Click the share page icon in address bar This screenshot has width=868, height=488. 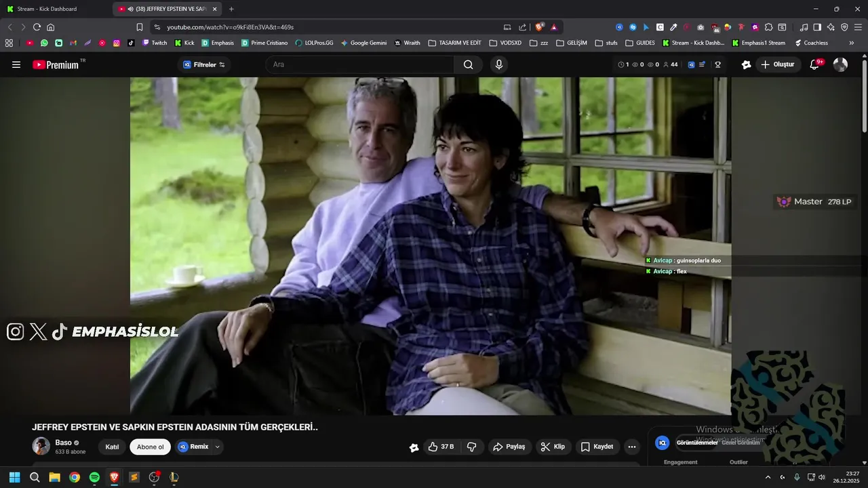pos(522,27)
